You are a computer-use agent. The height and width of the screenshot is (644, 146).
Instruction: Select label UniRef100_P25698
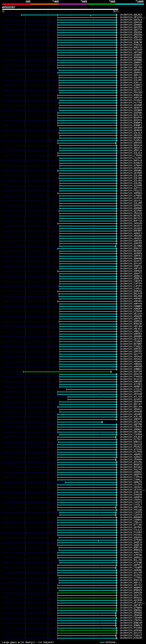click(x=131, y=311)
